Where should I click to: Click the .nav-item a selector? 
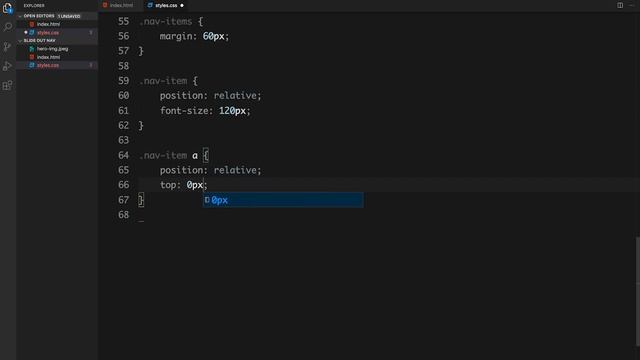(x=169, y=155)
